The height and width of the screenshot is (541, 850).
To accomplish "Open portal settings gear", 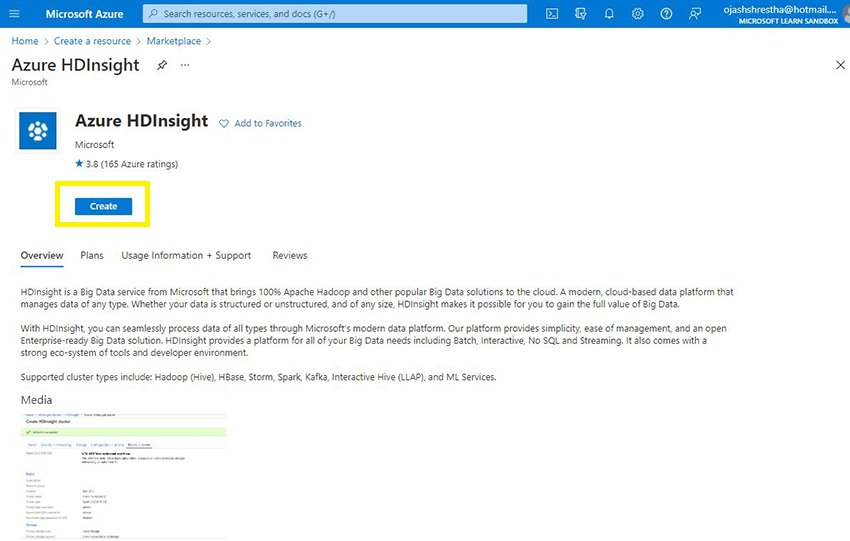I will (638, 14).
